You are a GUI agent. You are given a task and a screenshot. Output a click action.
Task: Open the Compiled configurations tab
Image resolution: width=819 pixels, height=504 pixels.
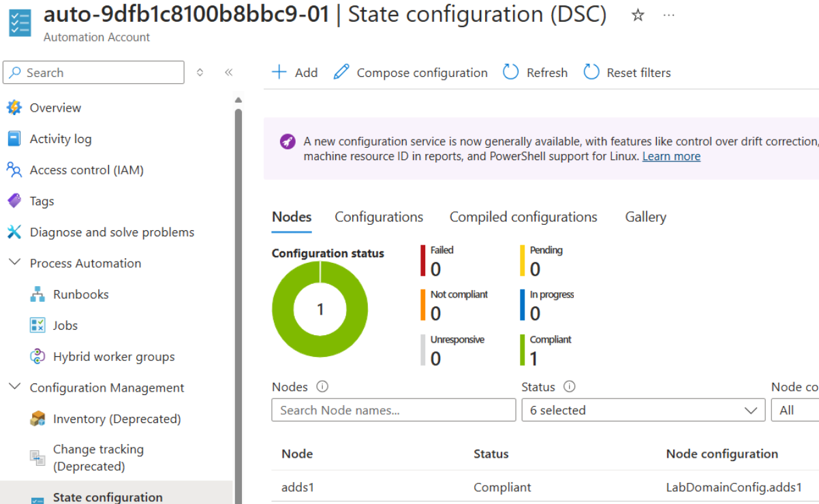pos(523,217)
